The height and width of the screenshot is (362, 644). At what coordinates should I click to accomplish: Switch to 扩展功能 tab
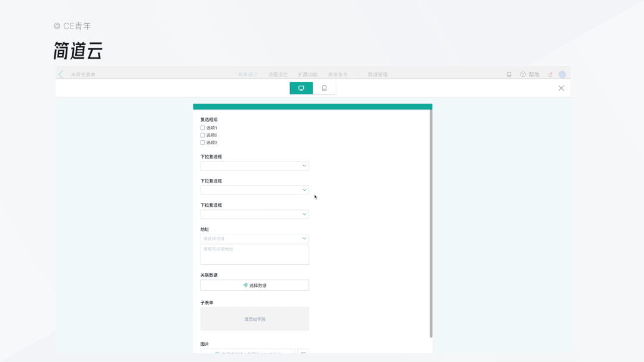point(307,75)
